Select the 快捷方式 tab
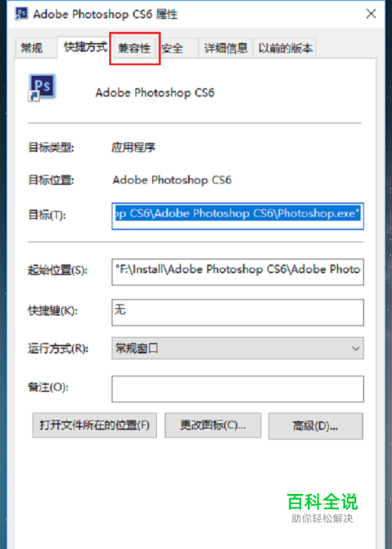Viewport: 392px width, 549px height. tap(85, 46)
